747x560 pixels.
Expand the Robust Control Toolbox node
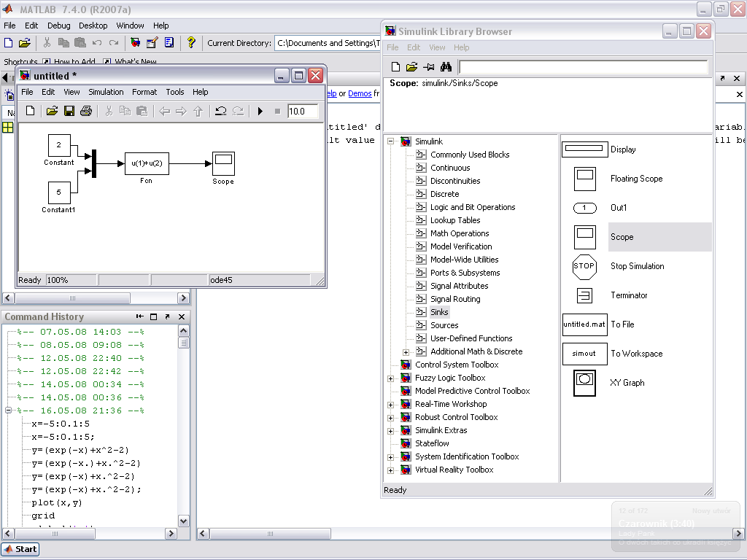tap(391, 418)
